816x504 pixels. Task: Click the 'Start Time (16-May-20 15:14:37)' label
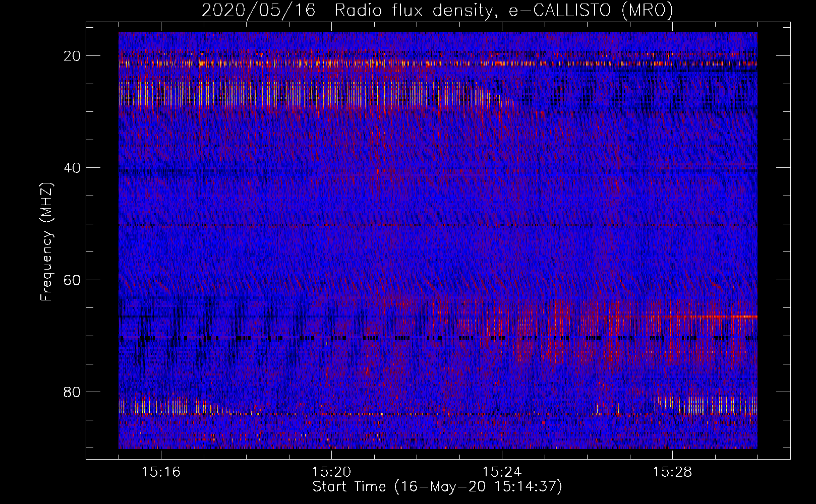[x=437, y=487]
